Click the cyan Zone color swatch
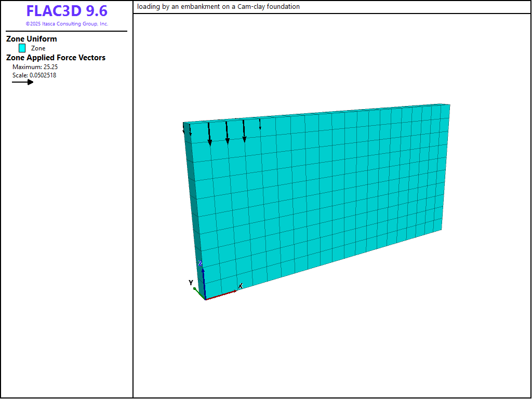The width and height of the screenshot is (532, 399). coord(22,48)
